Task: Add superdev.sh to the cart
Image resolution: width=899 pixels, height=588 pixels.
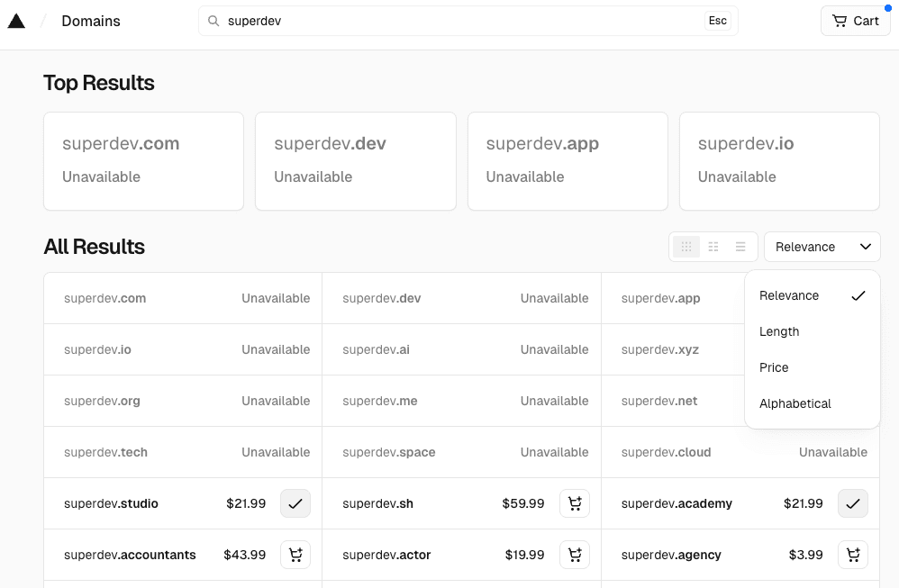Action: (575, 503)
